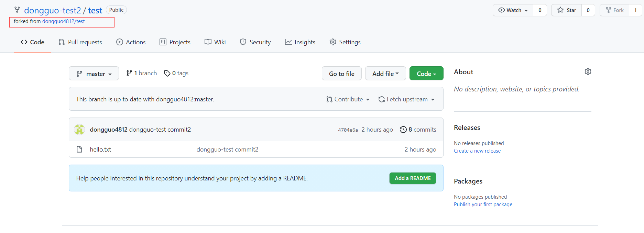The width and height of the screenshot is (644, 233).
Task: Click the Fork button
Action: 614,10
